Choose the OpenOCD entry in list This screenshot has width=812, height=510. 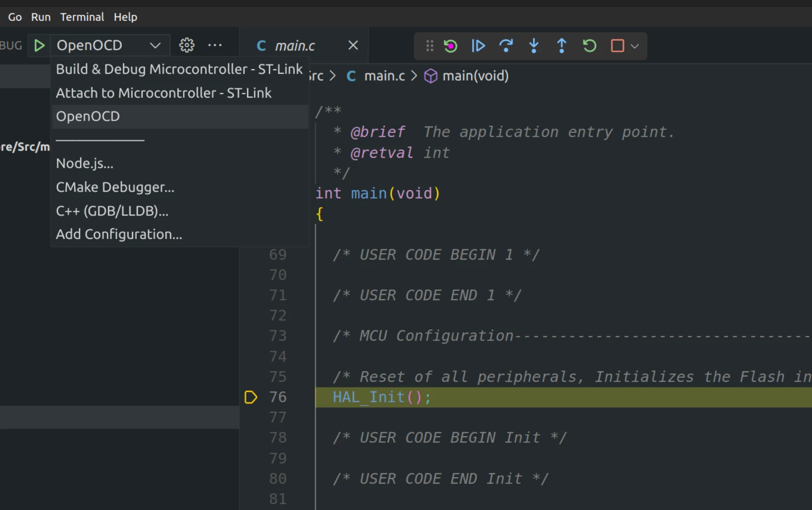coord(179,116)
